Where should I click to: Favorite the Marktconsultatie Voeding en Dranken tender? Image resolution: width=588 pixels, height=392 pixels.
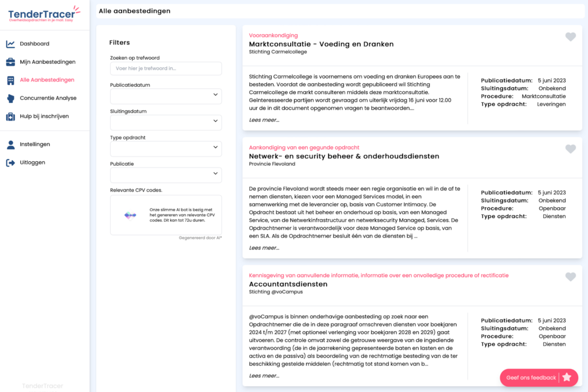click(570, 37)
